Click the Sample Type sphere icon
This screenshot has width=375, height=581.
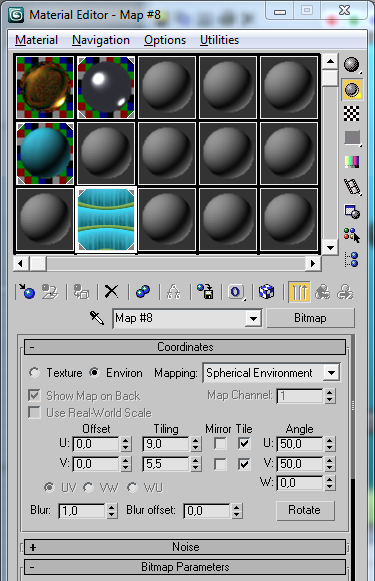(351, 65)
